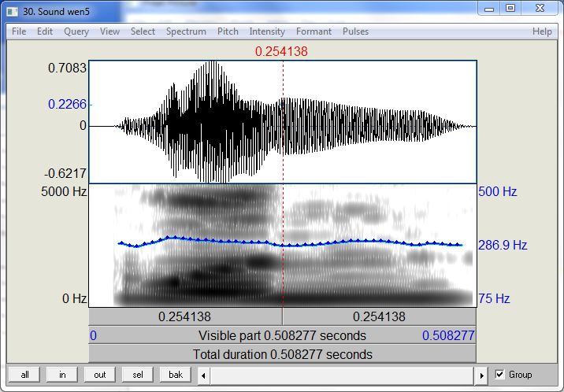Close the Sound wen5 window

pyautogui.click(x=540, y=9)
